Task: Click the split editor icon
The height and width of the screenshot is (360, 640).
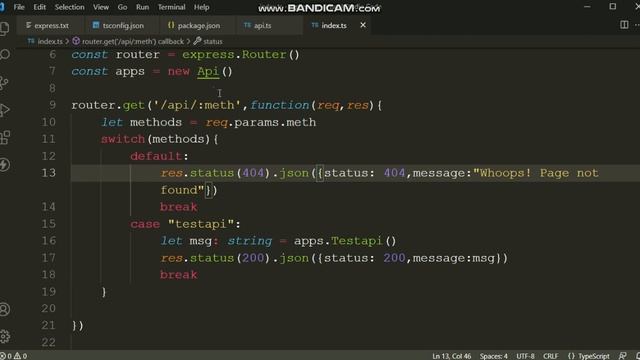Action: 624,25
